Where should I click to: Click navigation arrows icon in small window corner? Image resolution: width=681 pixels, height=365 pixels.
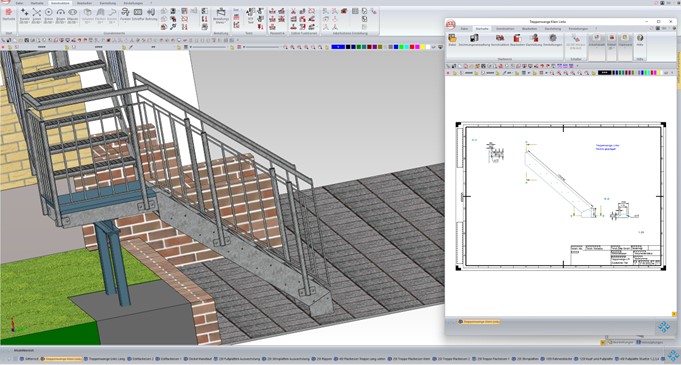664,326
